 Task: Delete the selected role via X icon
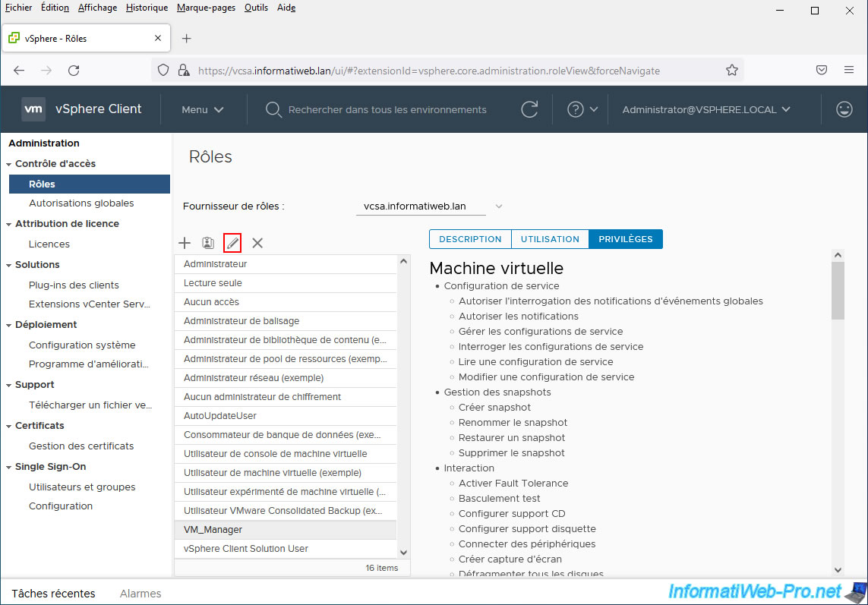(x=257, y=243)
